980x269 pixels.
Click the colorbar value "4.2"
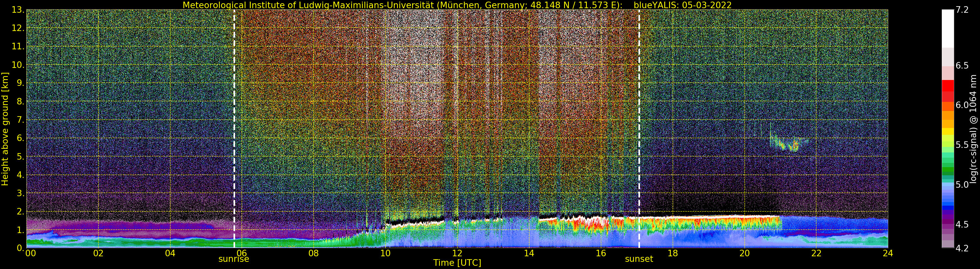[x=962, y=248]
